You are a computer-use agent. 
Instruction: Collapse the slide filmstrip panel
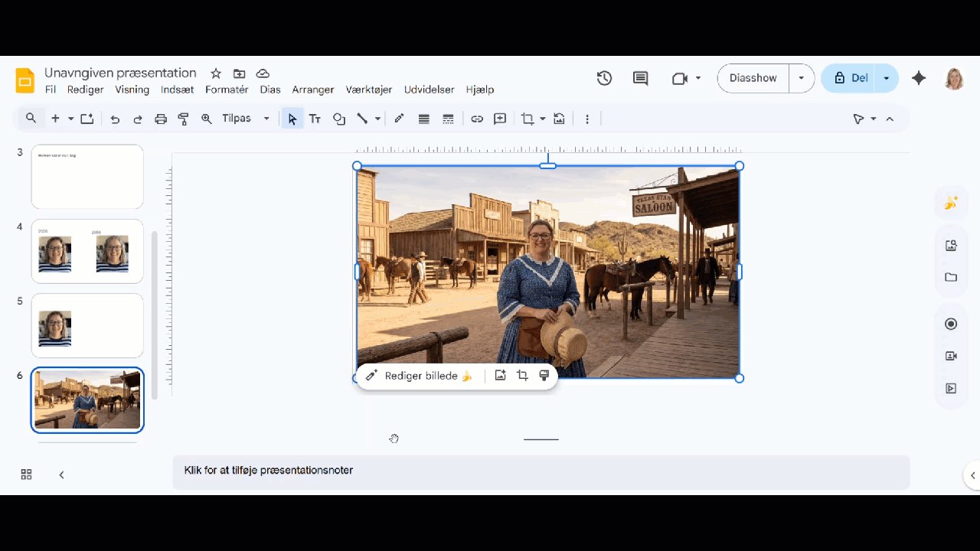[x=61, y=474]
